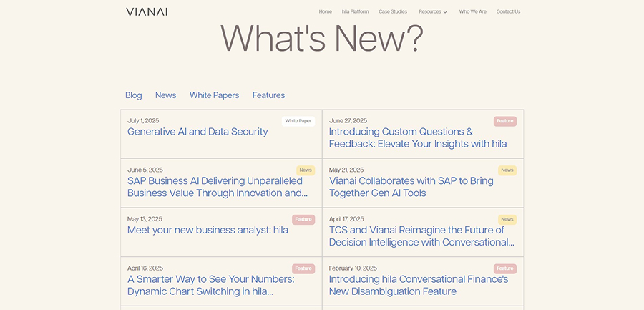644x310 pixels.
Task: Open Generative AI and Data Security article
Action: (197, 132)
